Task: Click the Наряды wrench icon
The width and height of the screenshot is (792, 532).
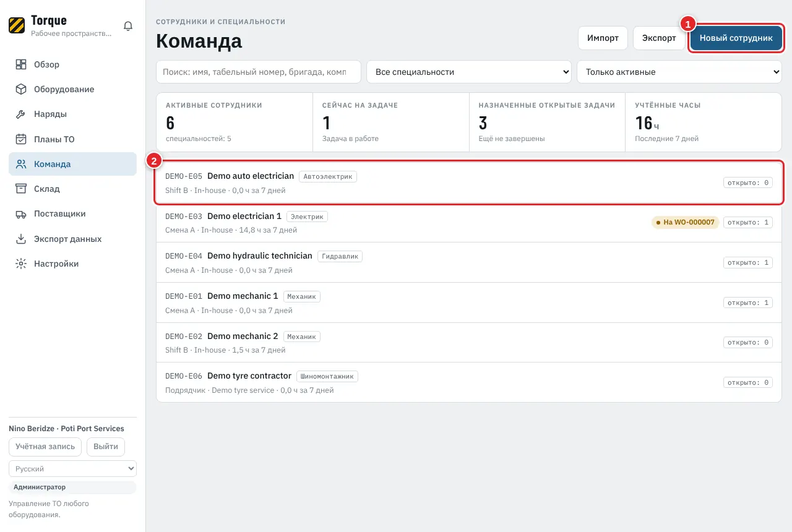Action: coord(21,114)
